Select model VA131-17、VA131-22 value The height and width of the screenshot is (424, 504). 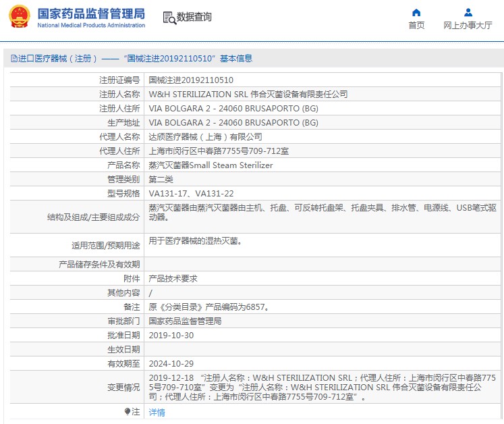(191, 193)
